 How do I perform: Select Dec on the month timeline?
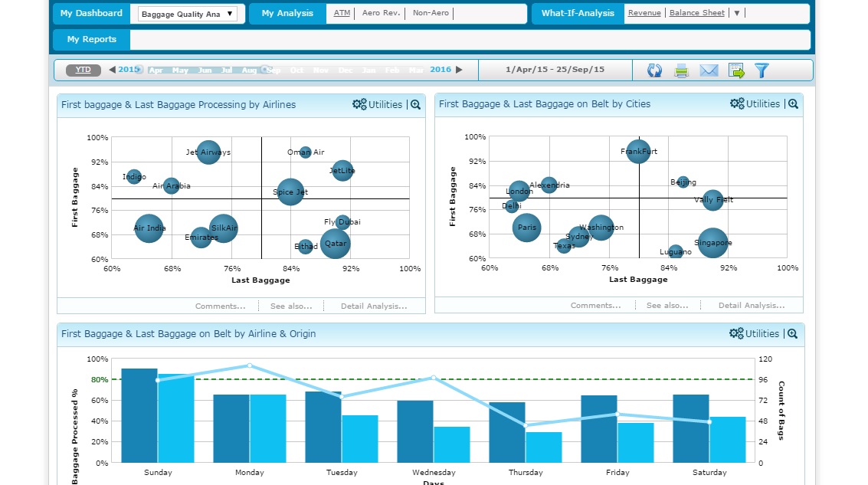[x=346, y=70]
